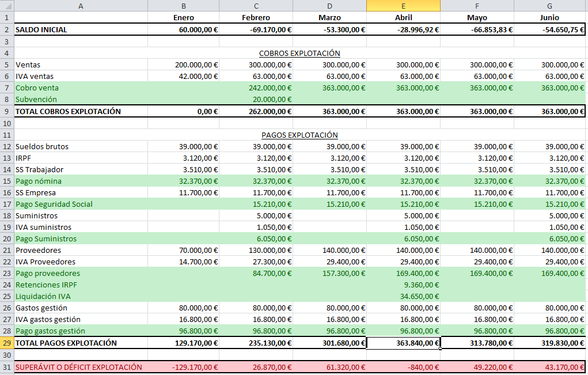Select column D header
The width and height of the screenshot is (588, 375).
[329, 6]
